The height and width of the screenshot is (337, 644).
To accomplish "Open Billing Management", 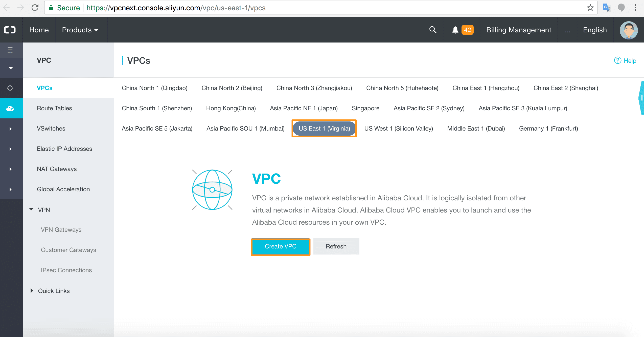I will pos(519,30).
